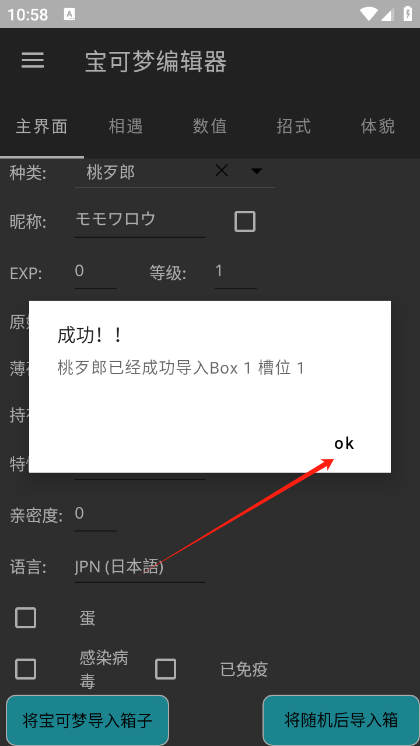Open the hamburger navigation menu
420x746 pixels.
pos(33,61)
